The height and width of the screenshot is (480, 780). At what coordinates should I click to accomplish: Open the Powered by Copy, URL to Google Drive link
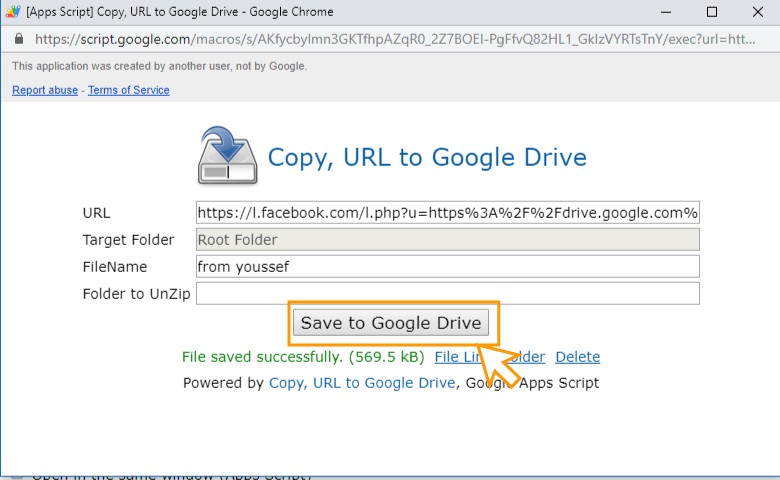click(362, 382)
